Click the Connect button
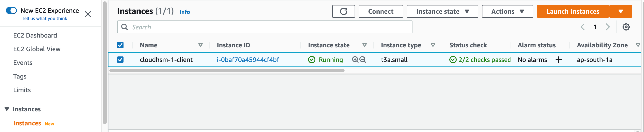 tap(381, 11)
